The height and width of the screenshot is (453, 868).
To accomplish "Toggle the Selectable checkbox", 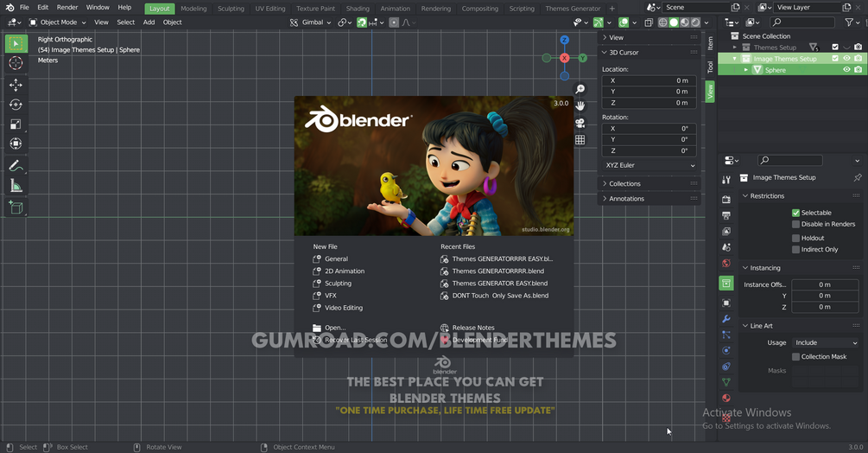I will pos(795,213).
